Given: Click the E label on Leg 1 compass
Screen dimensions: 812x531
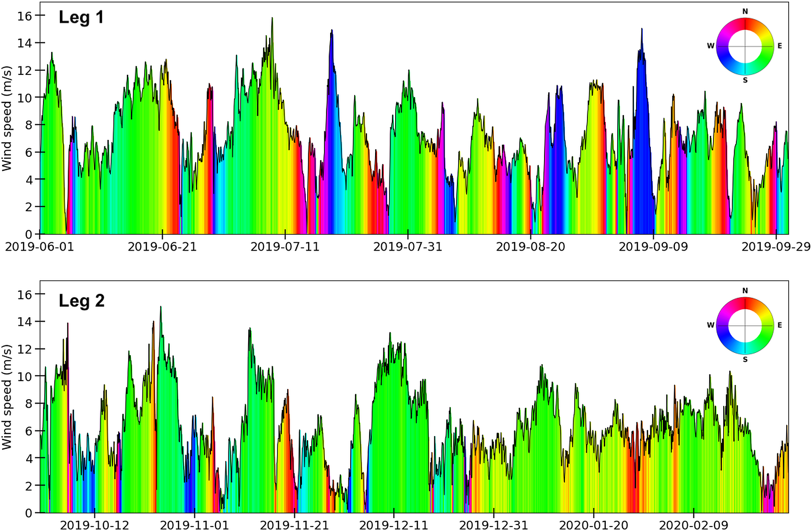Looking at the screenshot, I should click(780, 46).
